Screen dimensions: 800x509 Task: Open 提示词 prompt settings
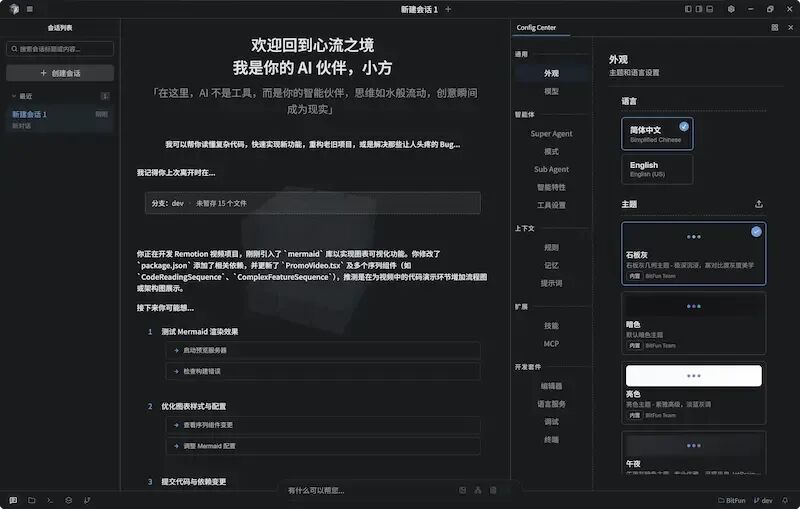coord(552,283)
